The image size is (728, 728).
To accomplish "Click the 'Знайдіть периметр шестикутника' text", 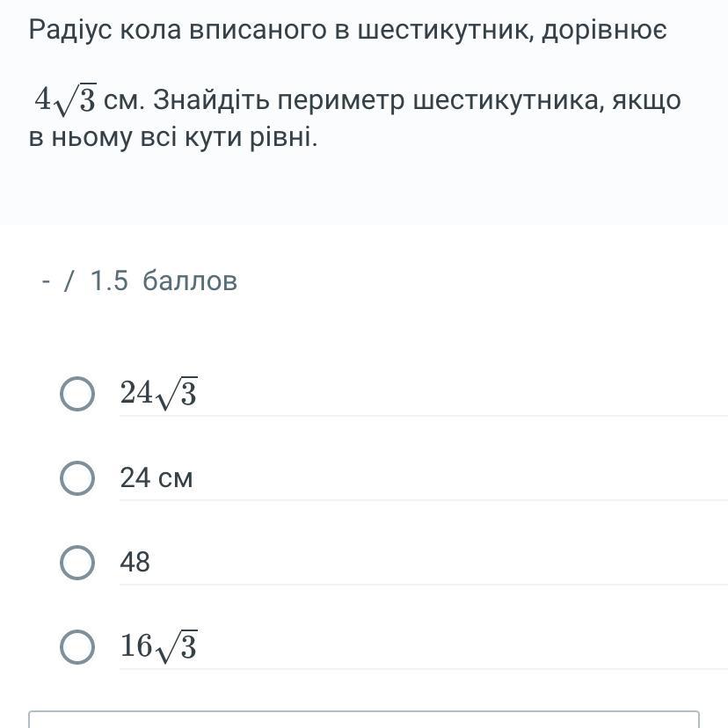I will [377, 100].
